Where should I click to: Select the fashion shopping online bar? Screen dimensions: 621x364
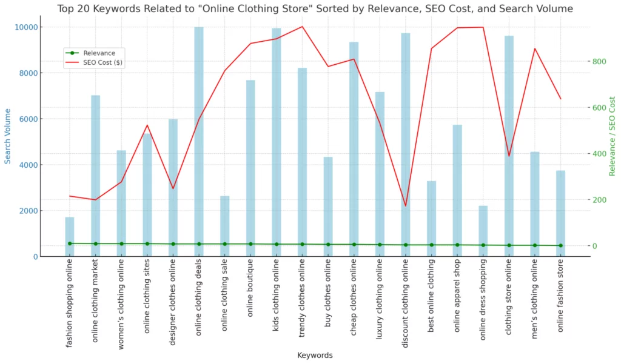[70, 237]
